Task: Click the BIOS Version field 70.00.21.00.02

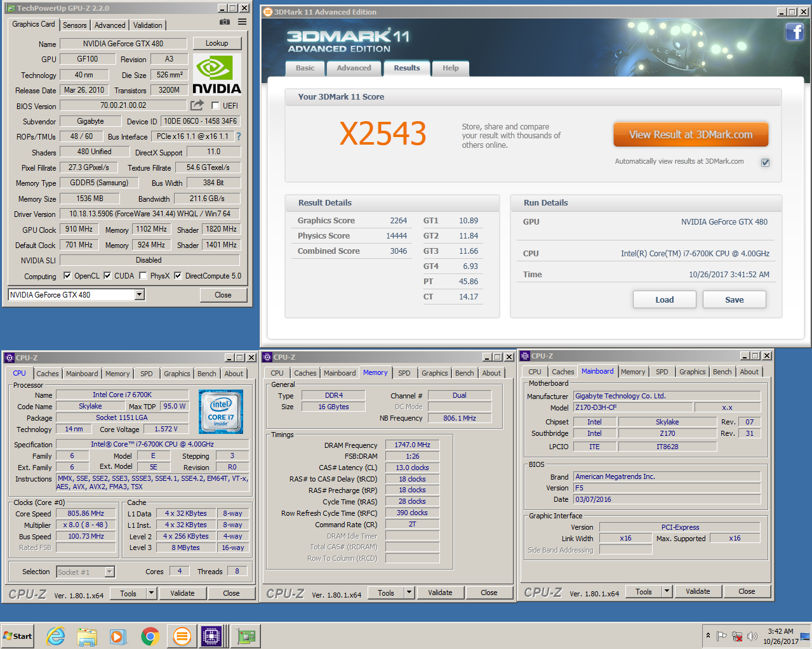Action: coord(123,105)
